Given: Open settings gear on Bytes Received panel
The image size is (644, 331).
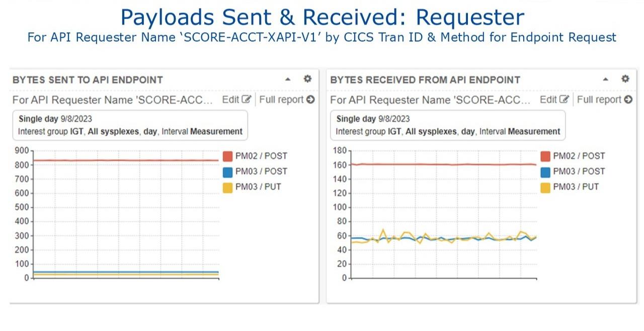Looking at the screenshot, I should 625,79.
